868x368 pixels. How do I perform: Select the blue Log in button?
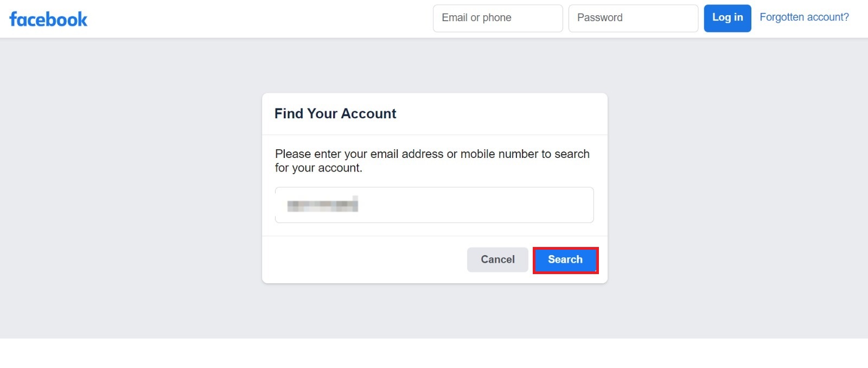coord(727,17)
